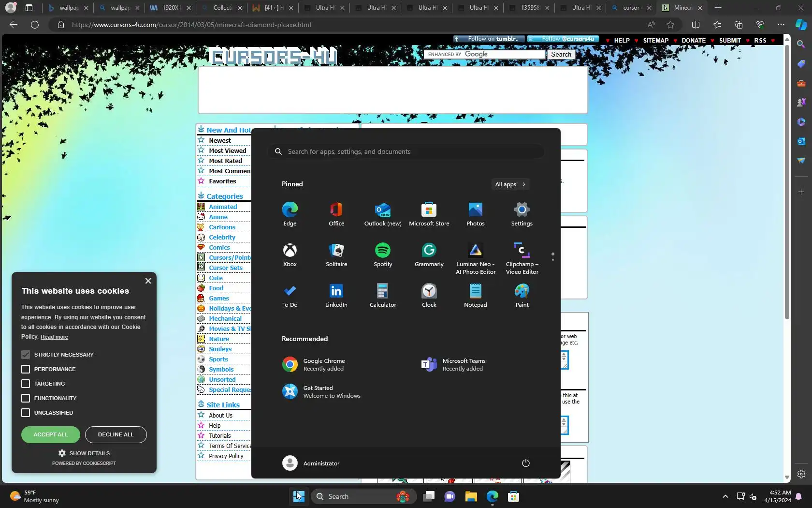Viewport: 812px width, 508px height.
Task: Launch Office from pinned apps
Action: coord(336,214)
